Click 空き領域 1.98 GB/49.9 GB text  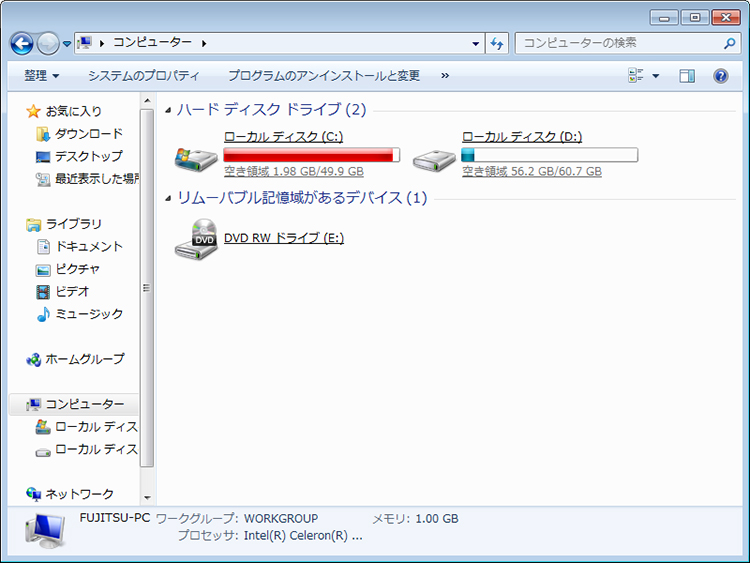click(x=294, y=171)
